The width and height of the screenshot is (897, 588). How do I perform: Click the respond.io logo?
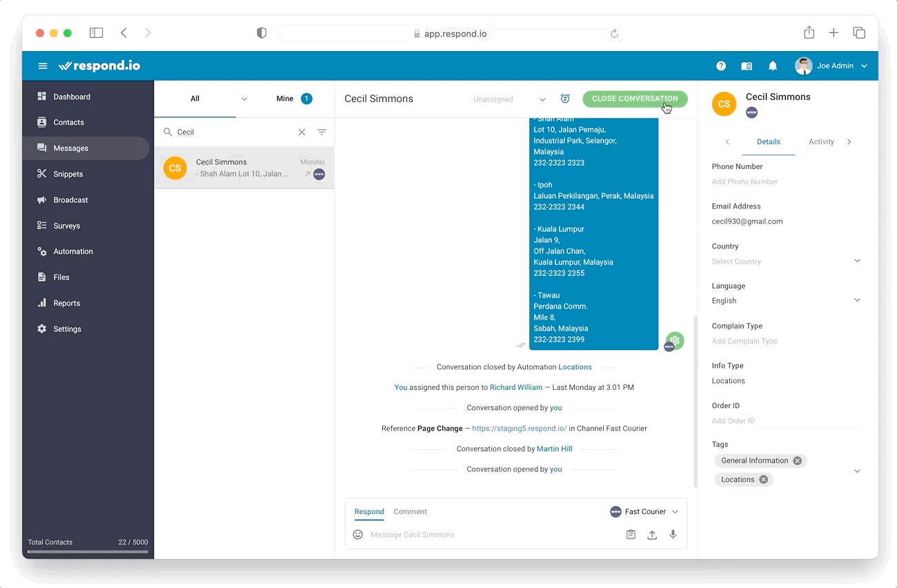99,66
